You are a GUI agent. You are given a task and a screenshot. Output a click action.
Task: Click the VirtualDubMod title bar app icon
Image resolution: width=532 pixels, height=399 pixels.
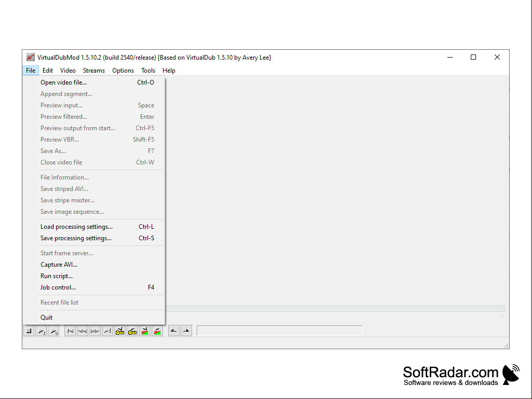(x=31, y=58)
